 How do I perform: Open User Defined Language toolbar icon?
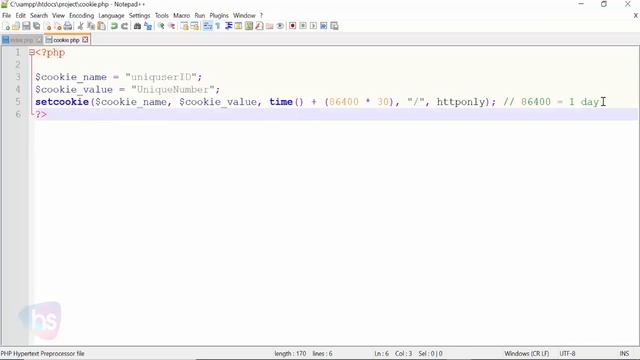point(238,26)
